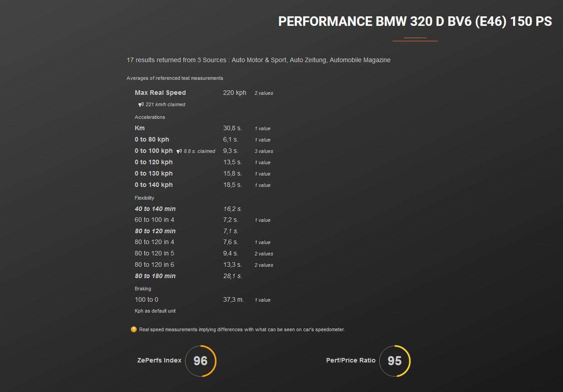Click the 'Perf/Price Ratio' label
This screenshot has width=563, height=392.
tap(351, 360)
